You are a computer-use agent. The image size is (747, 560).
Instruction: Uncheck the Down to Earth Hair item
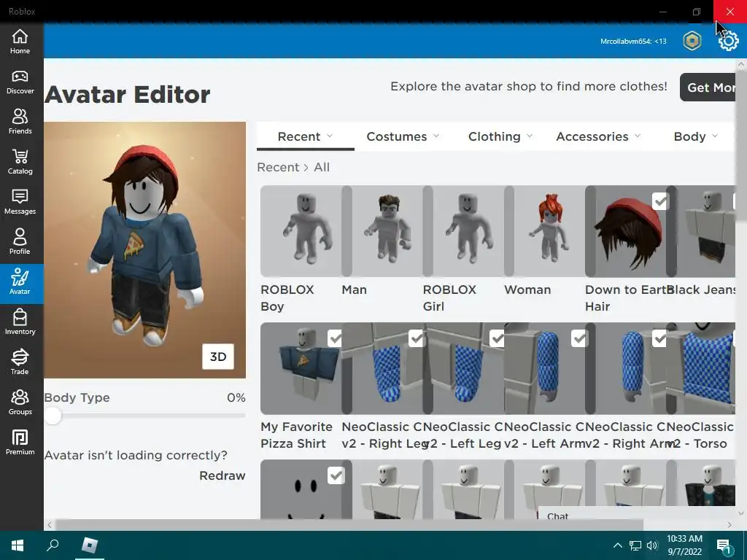660,201
